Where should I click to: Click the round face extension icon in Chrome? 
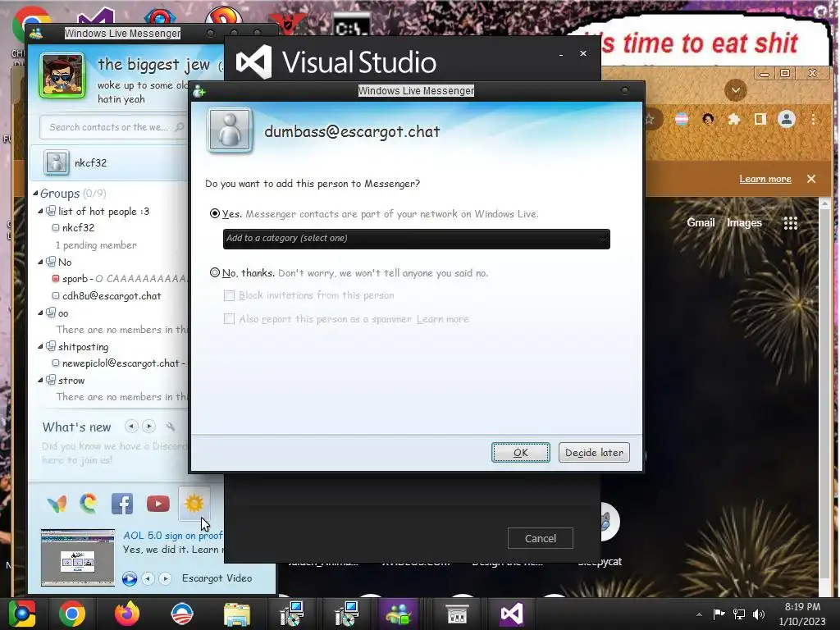coord(708,119)
